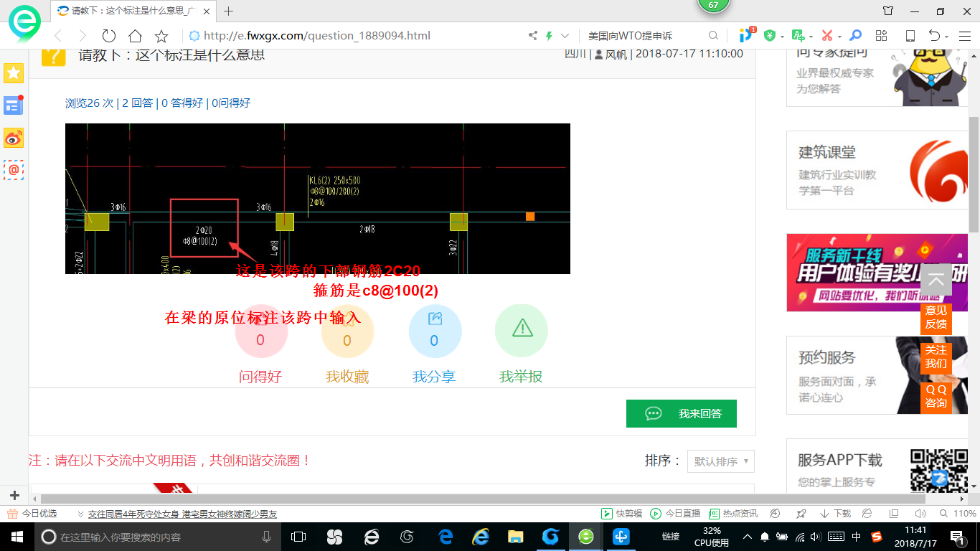Click the 360 browser logo icon
The image size is (980, 551).
click(x=24, y=22)
